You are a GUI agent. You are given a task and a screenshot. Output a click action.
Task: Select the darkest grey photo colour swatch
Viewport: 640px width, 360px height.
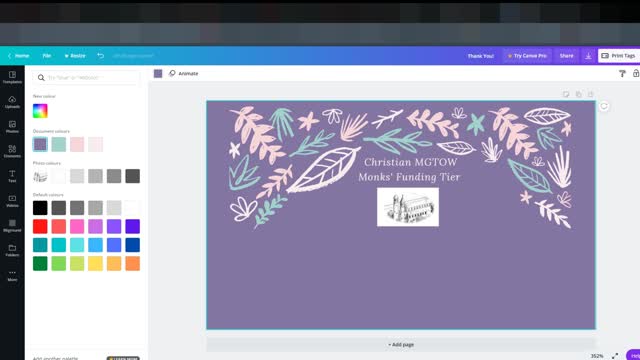pos(133,176)
